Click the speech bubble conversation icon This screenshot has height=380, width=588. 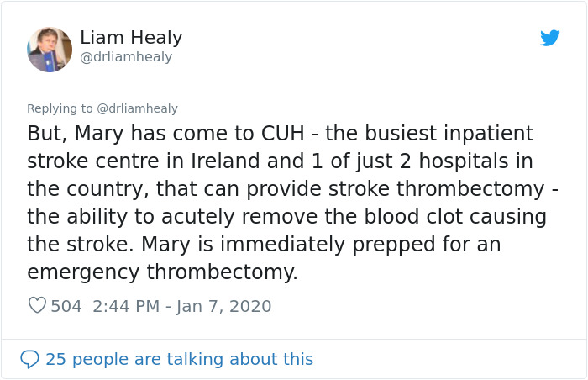[29, 359]
